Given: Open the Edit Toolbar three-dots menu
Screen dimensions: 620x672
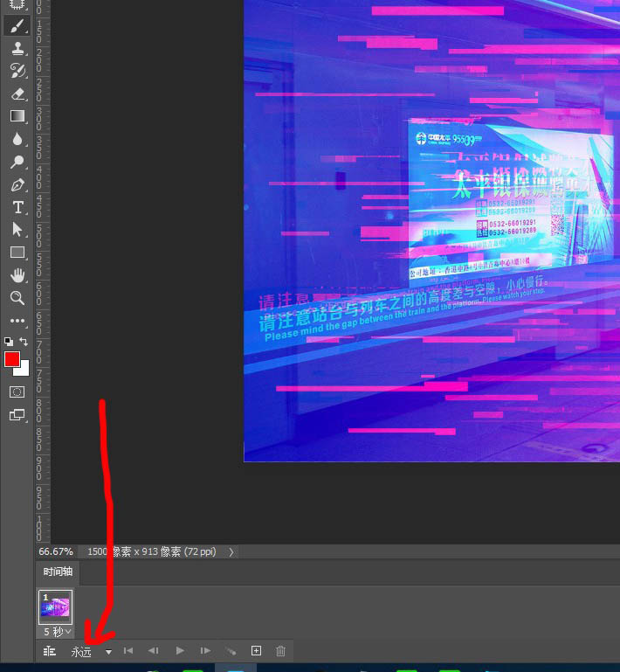Looking at the screenshot, I should 17,321.
